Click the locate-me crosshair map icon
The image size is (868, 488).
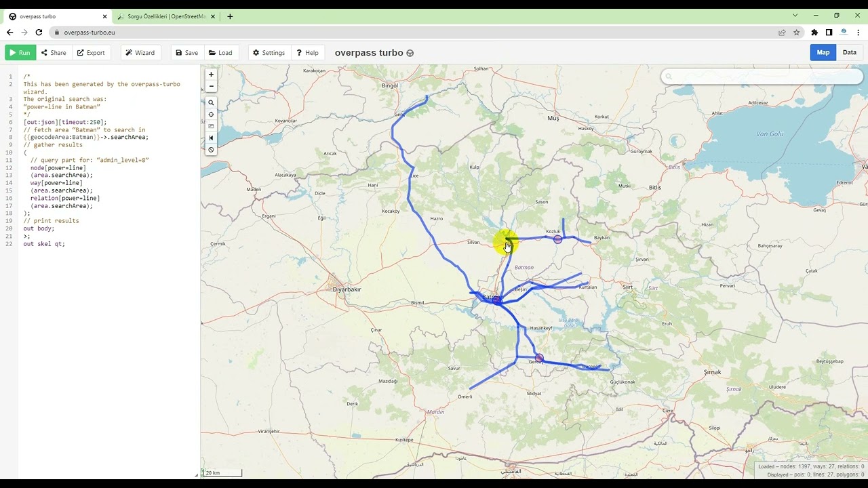(211, 115)
